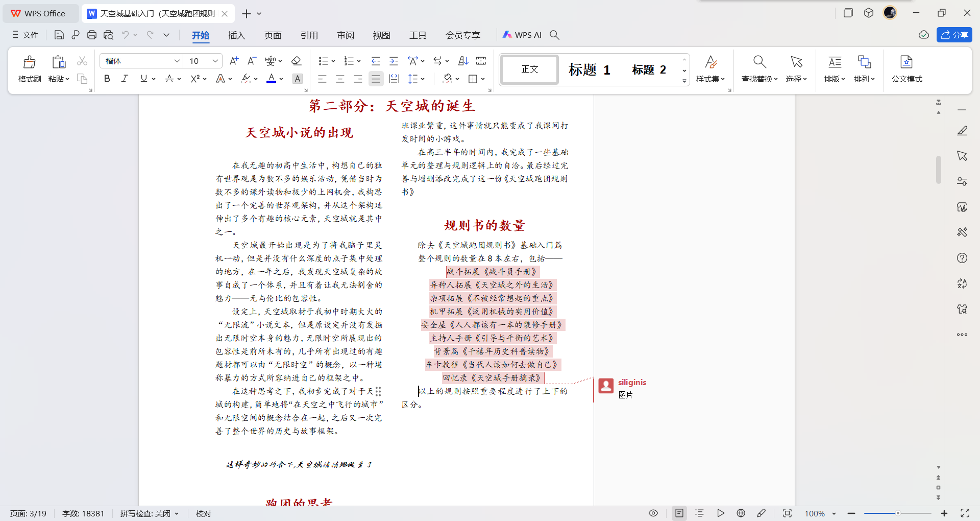Open Print Preview icon
Image resolution: width=980 pixels, height=521 pixels.
tap(108, 35)
